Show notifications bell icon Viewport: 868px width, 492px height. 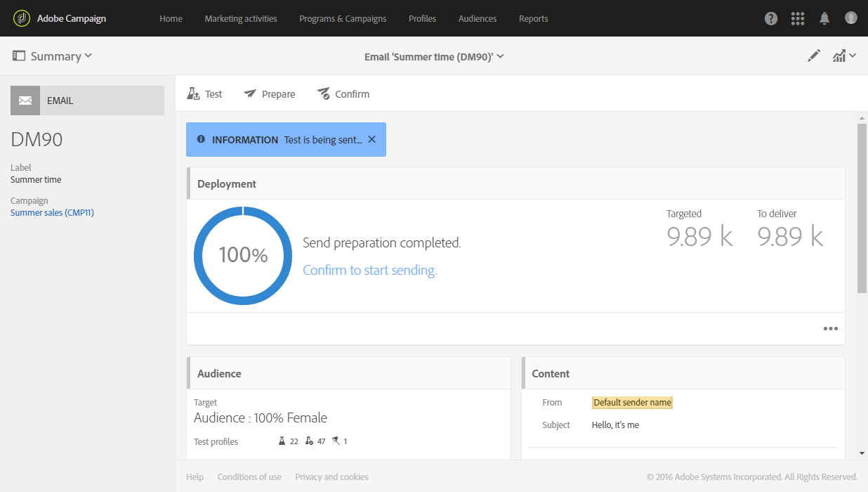[x=824, y=19]
